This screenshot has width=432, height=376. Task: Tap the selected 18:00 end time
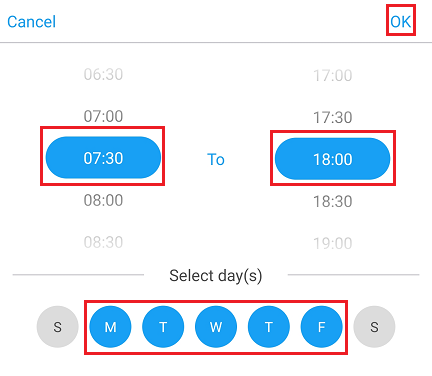[333, 159]
